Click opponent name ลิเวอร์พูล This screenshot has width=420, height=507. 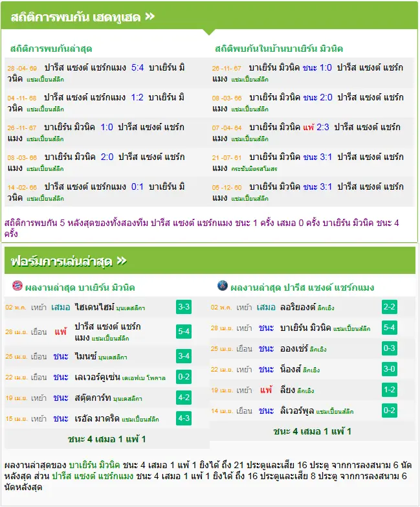297,411
